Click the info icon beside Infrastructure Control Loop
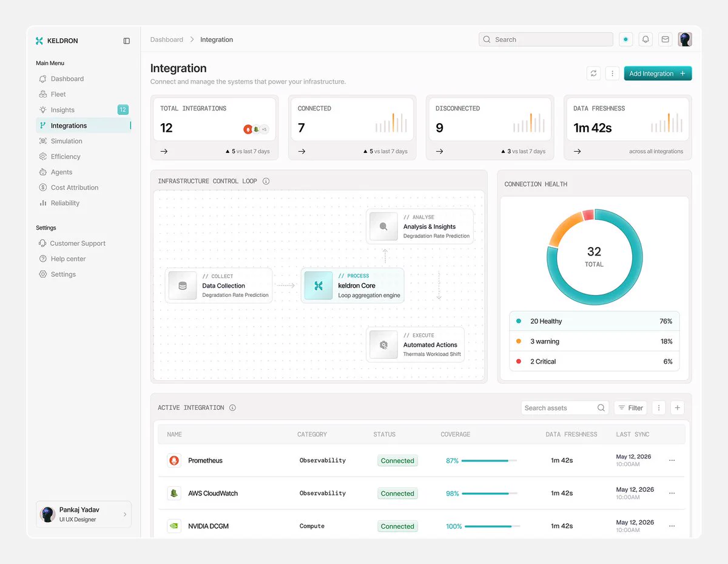 coord(266,181)
